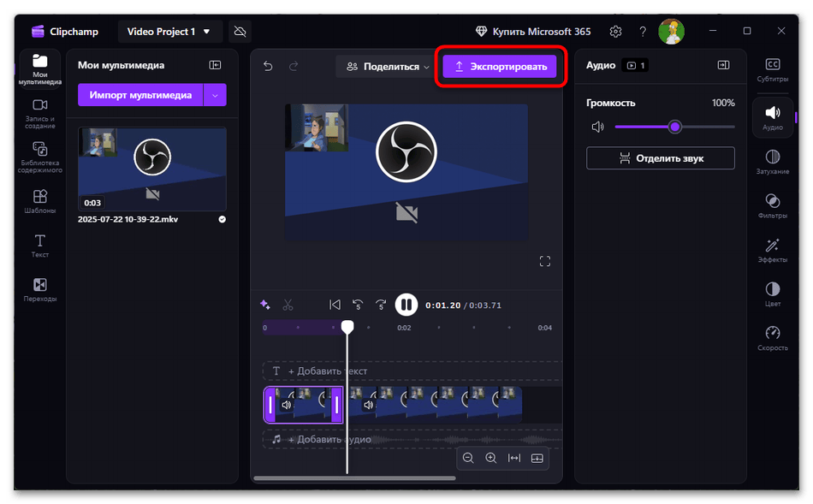Open the Filters properties tab
The image size is (813, 504).
pos(773,205)
